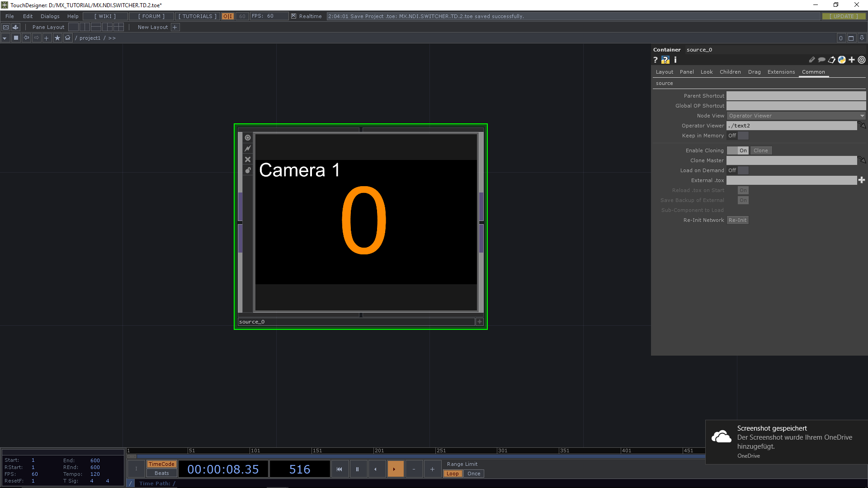The image size is (868, 488).
Task: Click the pane maximize icon at top right
Action: point(851,38)
